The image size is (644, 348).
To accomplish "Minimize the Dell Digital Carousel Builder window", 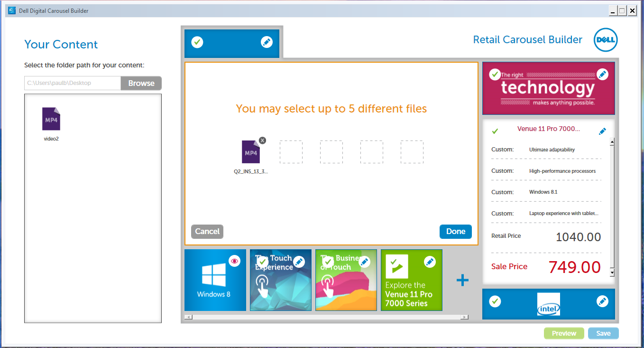I will point(613,10).
